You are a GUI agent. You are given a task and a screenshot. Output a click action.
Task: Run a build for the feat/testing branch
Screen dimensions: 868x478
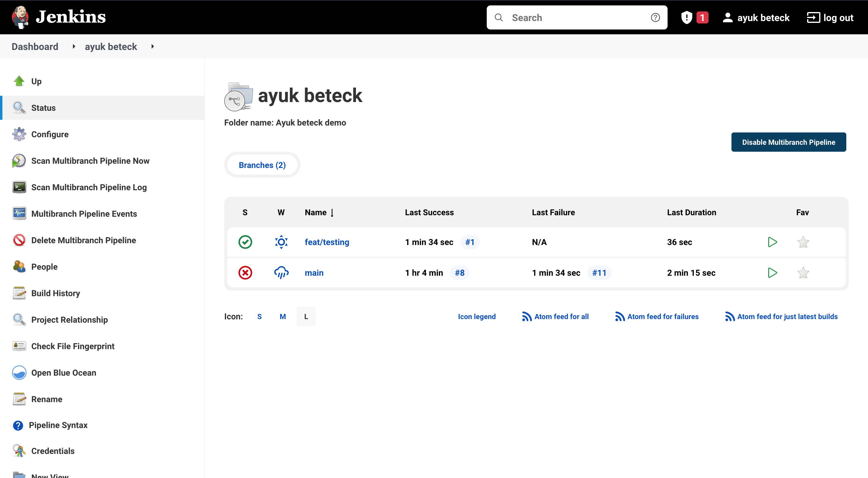pyautogui.click(x=772, y=242)
